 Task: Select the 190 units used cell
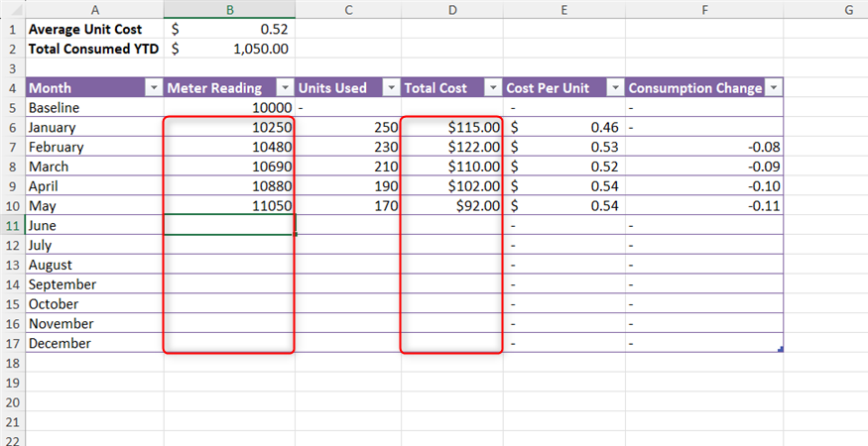(348, 186)
